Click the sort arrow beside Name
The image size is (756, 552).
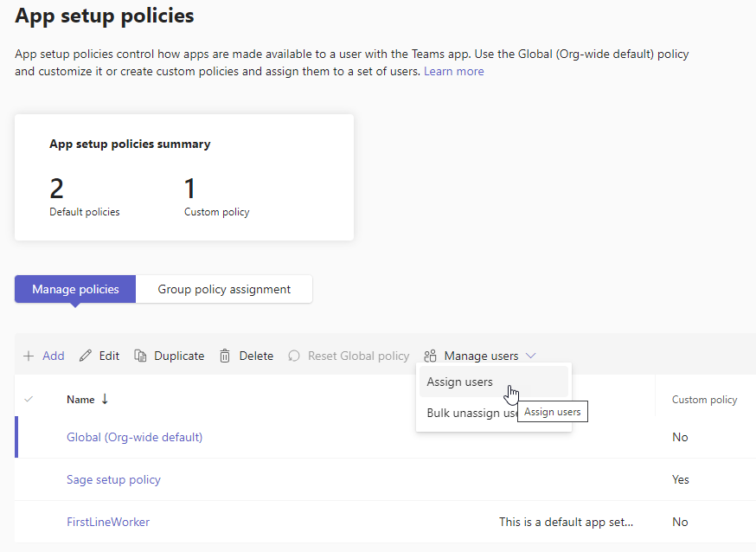pyautogui.click(x=105, y=399)
